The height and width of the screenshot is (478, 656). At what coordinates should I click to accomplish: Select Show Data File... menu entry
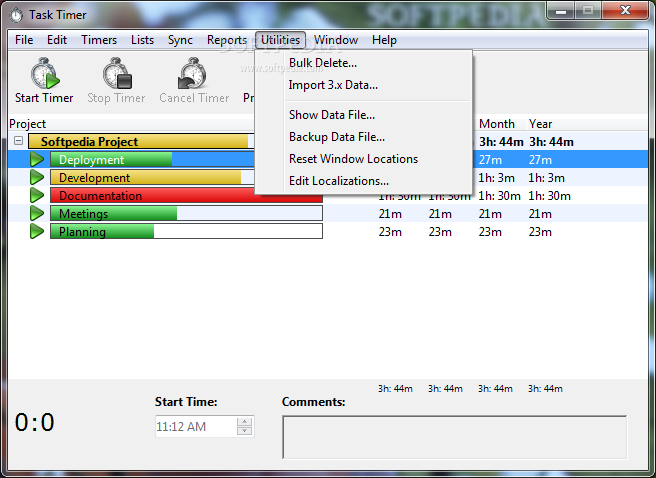coord(364,115)
